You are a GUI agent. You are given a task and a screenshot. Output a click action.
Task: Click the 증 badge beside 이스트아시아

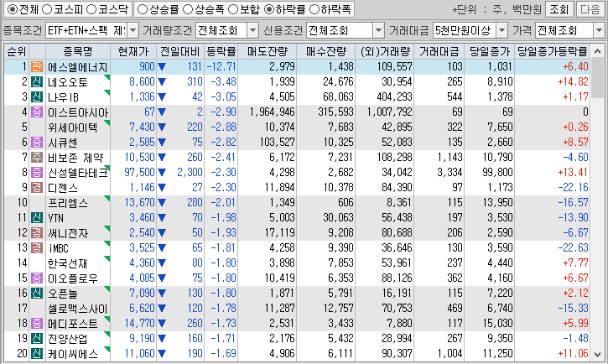coord(37,112)
